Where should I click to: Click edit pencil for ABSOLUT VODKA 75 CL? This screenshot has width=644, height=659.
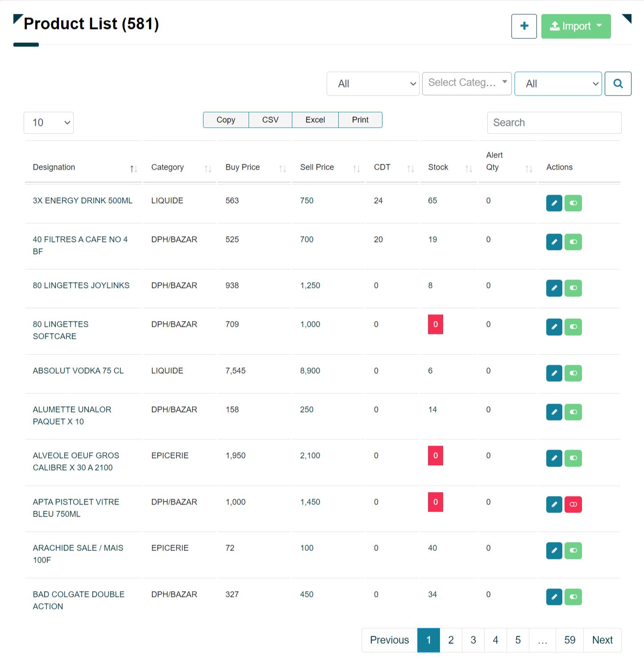pyautogui.click(x=554, y=373)
